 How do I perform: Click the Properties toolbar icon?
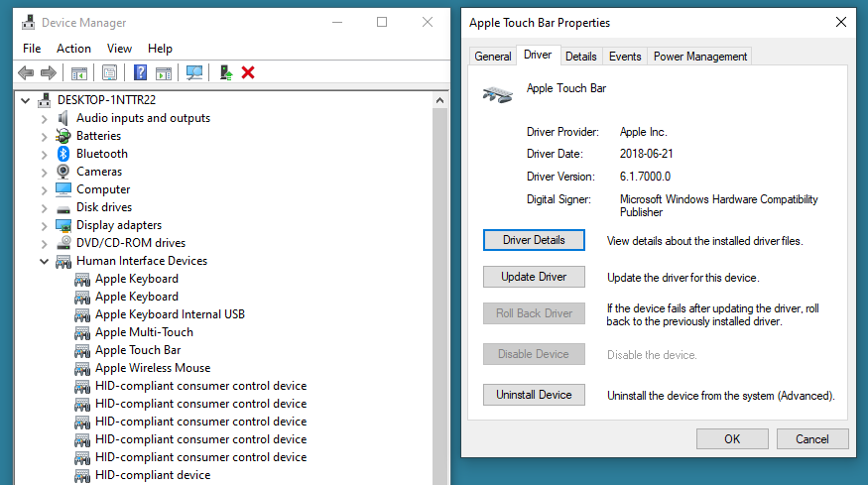[x=109, y=72]
